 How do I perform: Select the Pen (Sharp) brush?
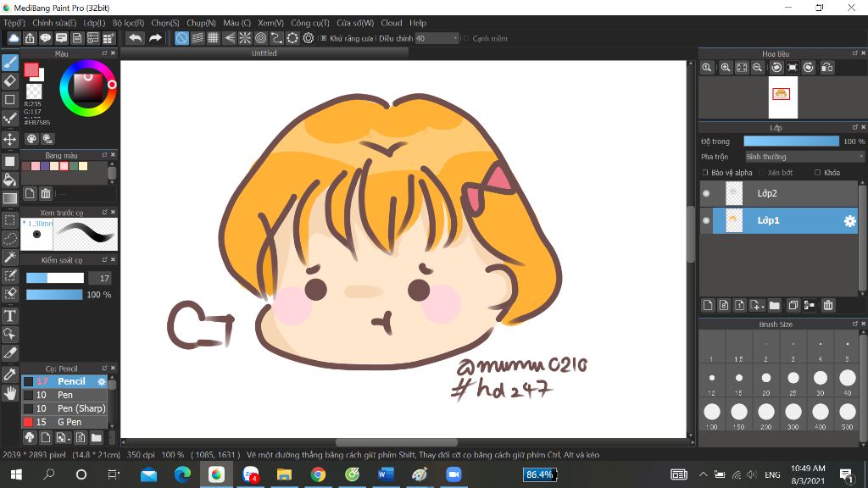64,408
